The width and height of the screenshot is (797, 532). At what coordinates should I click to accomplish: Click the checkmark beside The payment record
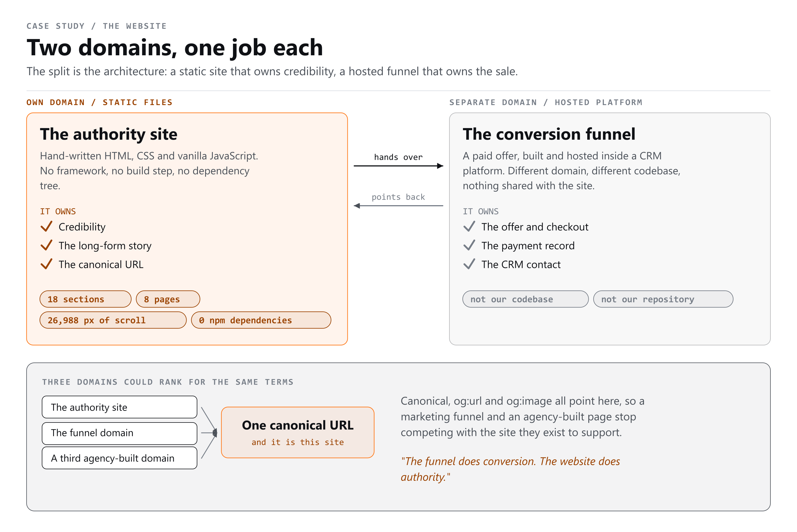pos(469,245)
